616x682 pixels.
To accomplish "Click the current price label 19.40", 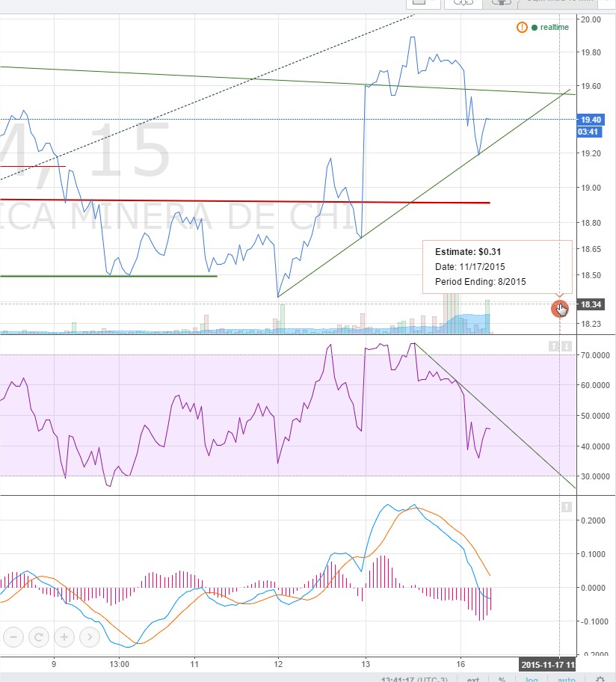I will (x=591, y=120).
